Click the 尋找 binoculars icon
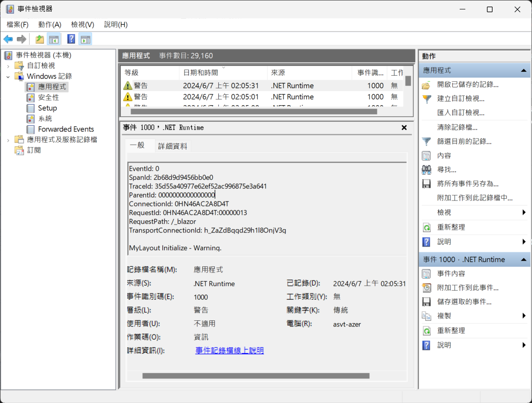The image size is (532, 403). [426, 170]
